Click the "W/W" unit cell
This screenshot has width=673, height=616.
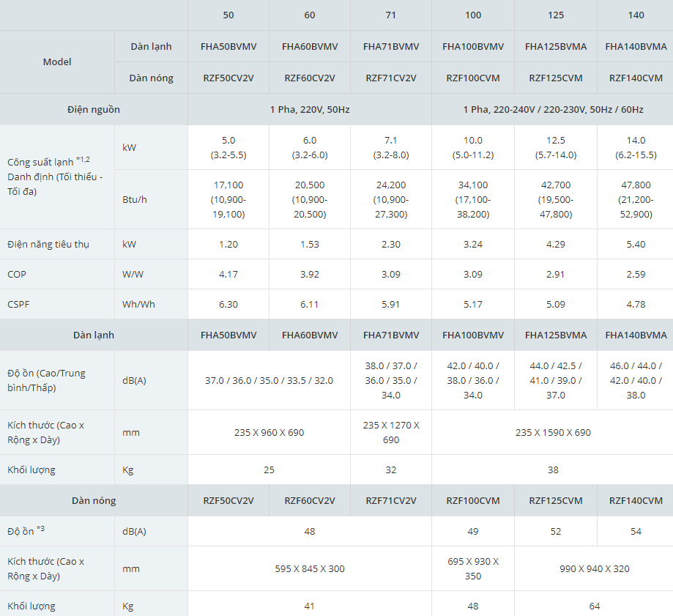[151, 274]
